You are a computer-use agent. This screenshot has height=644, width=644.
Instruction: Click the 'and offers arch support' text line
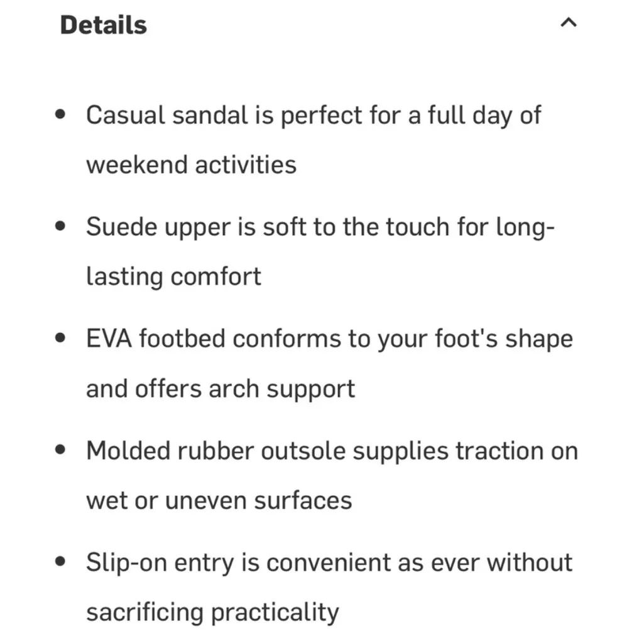221,388
